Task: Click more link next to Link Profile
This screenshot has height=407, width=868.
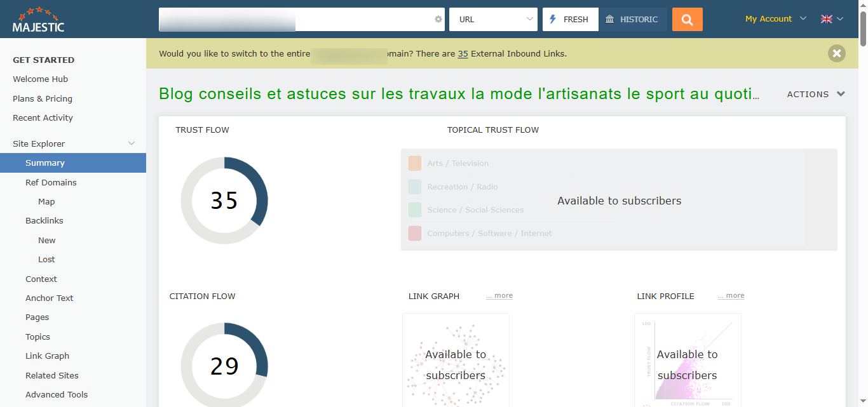Action: tap(731, 296)
